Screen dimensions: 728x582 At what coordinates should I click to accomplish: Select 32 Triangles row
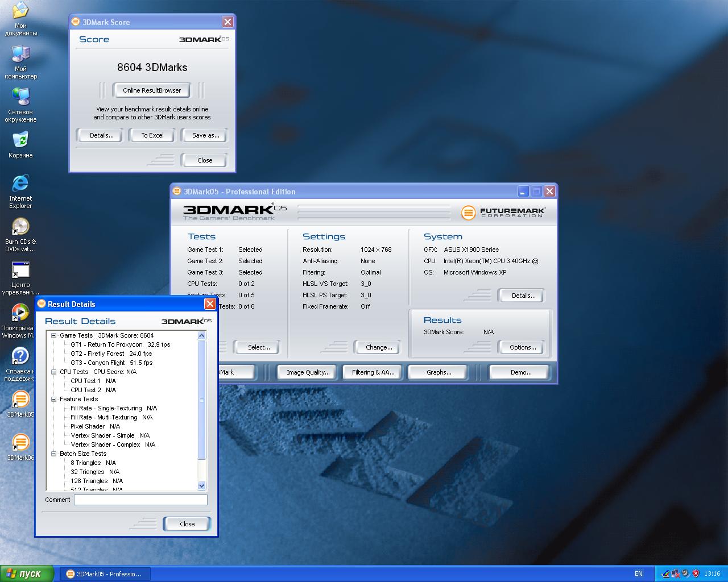(95, 472)
